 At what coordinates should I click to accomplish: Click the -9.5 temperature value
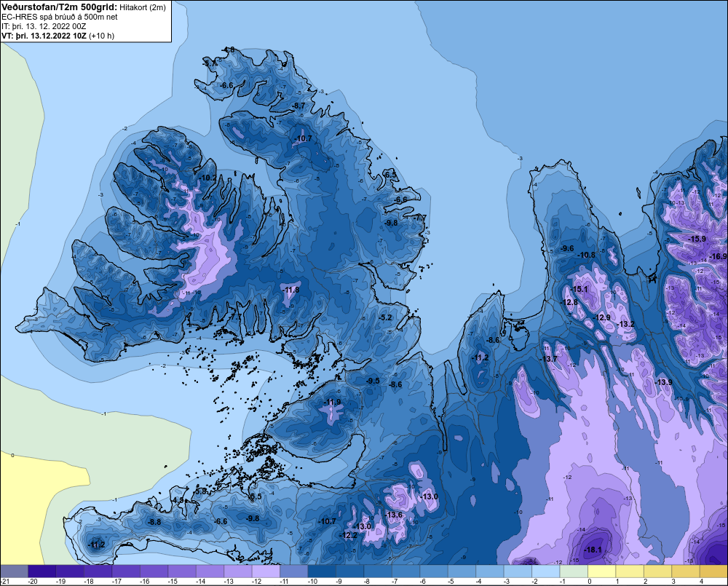pyautogui.click(x=373, y=381)
